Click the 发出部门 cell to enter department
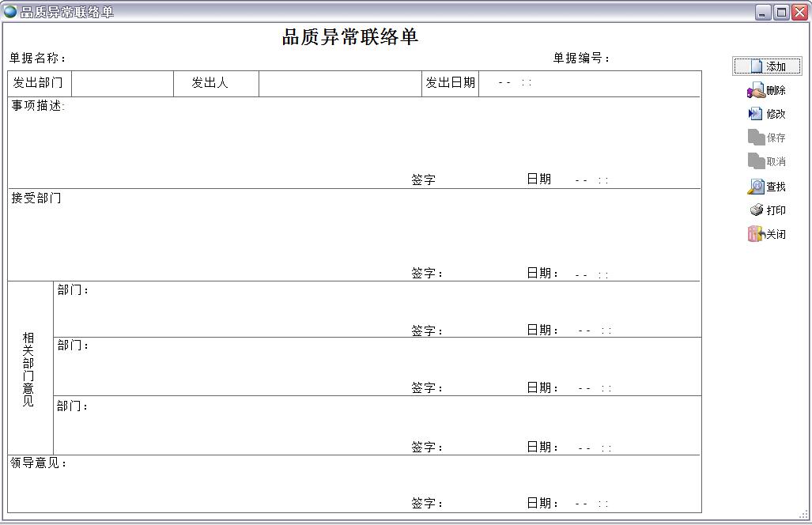Screen dimensions: 812x525 [x=123, y=83]
